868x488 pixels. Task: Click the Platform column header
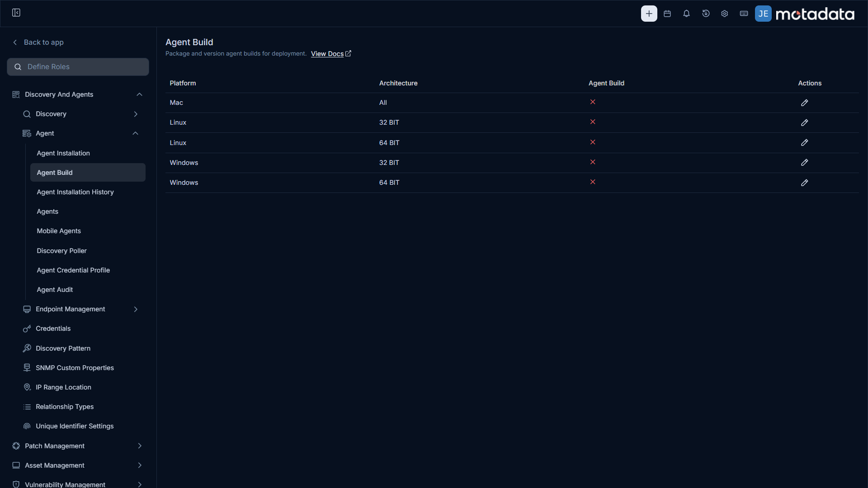point(183,83)
